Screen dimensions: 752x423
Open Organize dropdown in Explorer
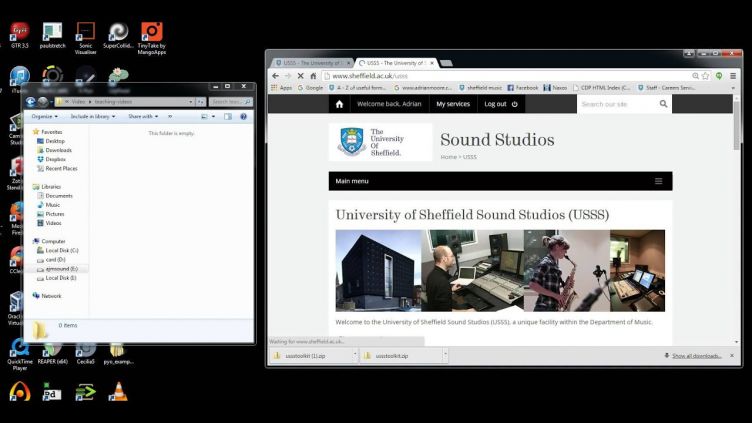coord(44,117)
